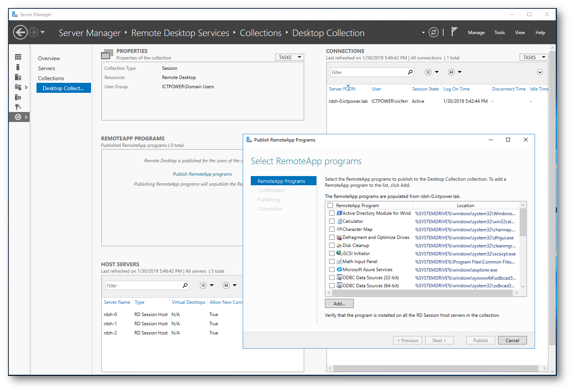Enable the Microsoft Azure Services checkbox

[332, 270]
